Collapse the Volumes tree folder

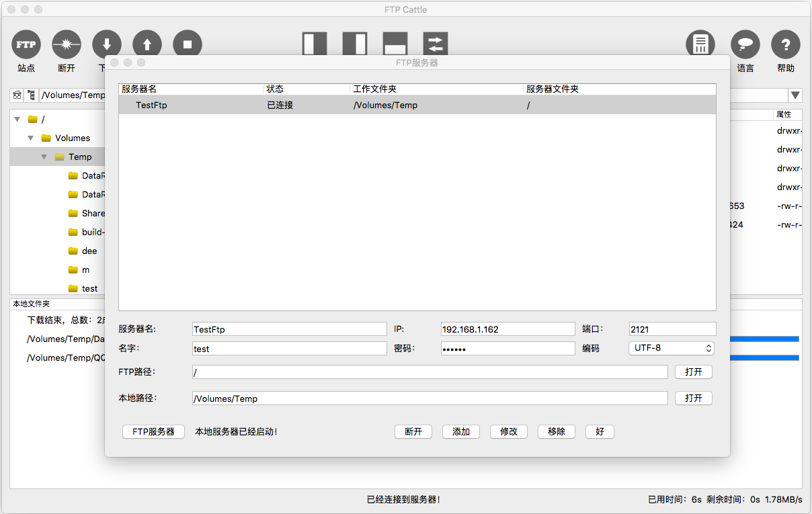click(x=31, y=138)
